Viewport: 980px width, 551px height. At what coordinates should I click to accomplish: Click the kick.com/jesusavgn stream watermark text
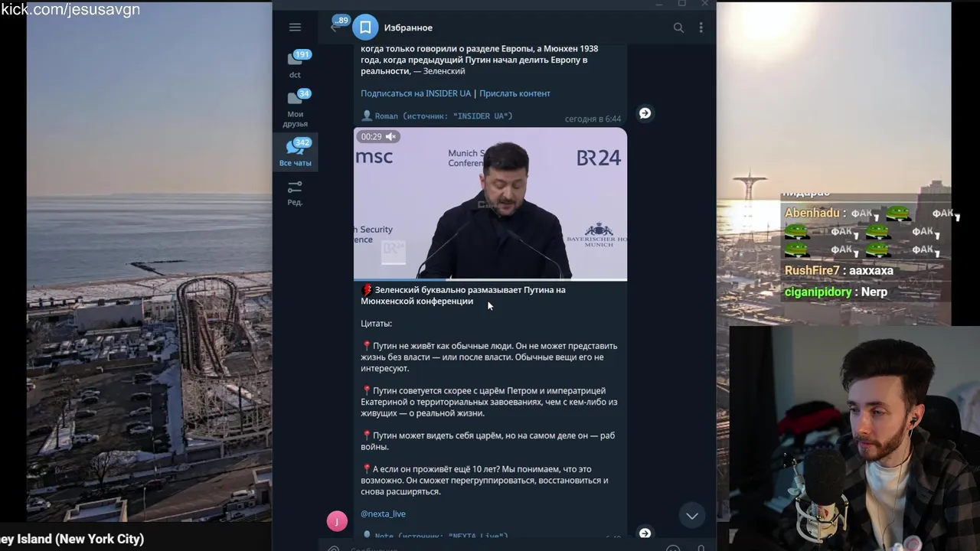[x=70, y=10]
